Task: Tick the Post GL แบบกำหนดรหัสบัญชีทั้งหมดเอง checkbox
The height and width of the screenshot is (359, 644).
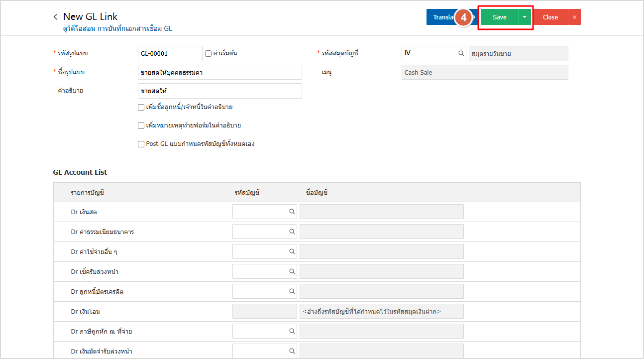Action: pyautogui.click(x=141, y=144)
